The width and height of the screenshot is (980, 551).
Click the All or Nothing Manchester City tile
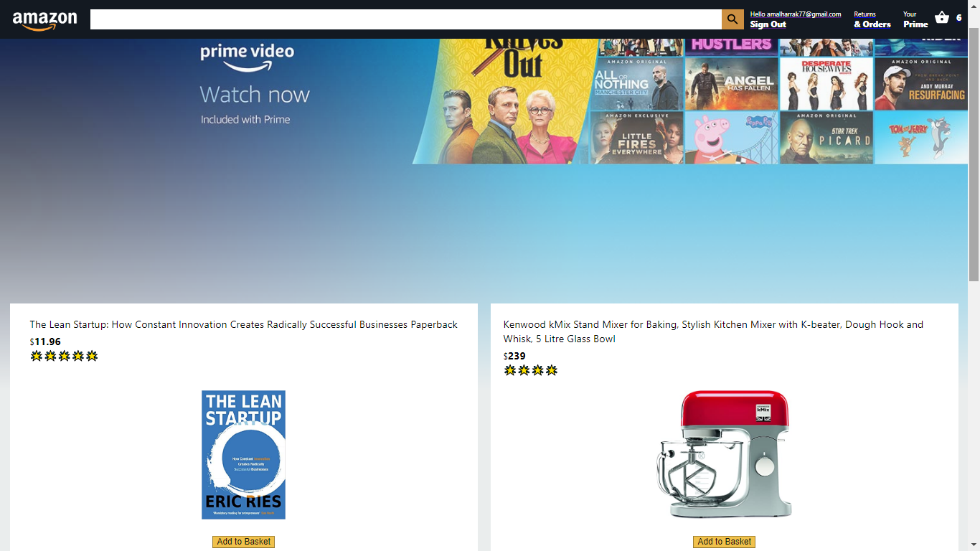pos(637,84)
